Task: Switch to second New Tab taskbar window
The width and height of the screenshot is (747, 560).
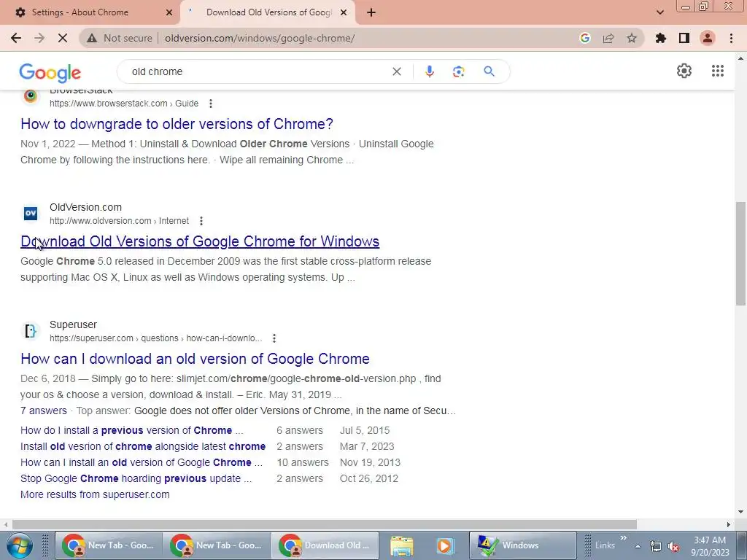Action: point(217,545)
